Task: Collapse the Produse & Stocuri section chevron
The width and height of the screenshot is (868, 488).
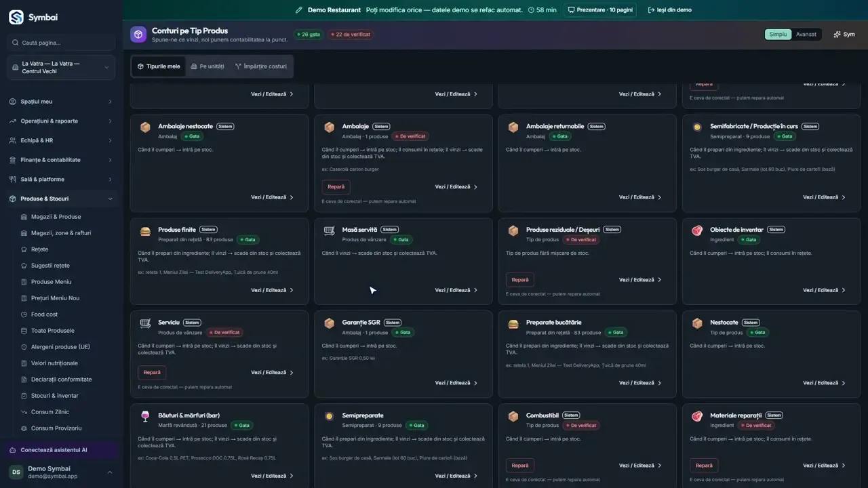Action: (x=110, y=199)
